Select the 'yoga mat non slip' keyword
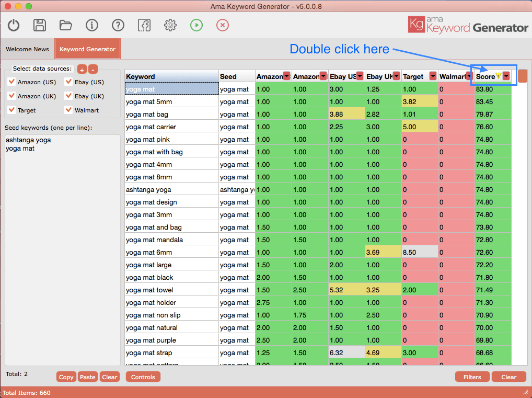Image resolution: width=532 pixels, height=398 pixels. 172,315
